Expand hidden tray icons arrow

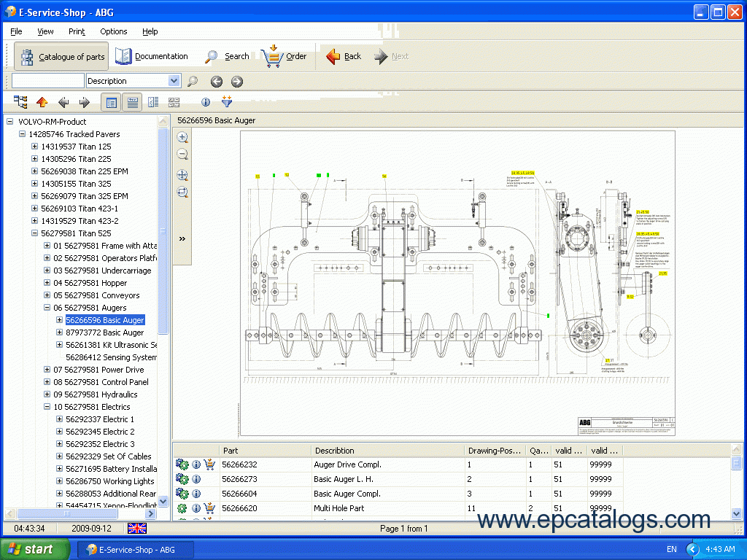click(692, 549)
